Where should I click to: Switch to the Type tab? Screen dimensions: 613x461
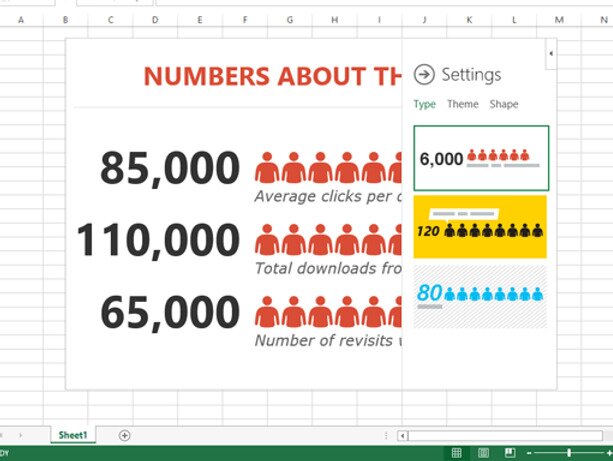click(x=424, y=104)
